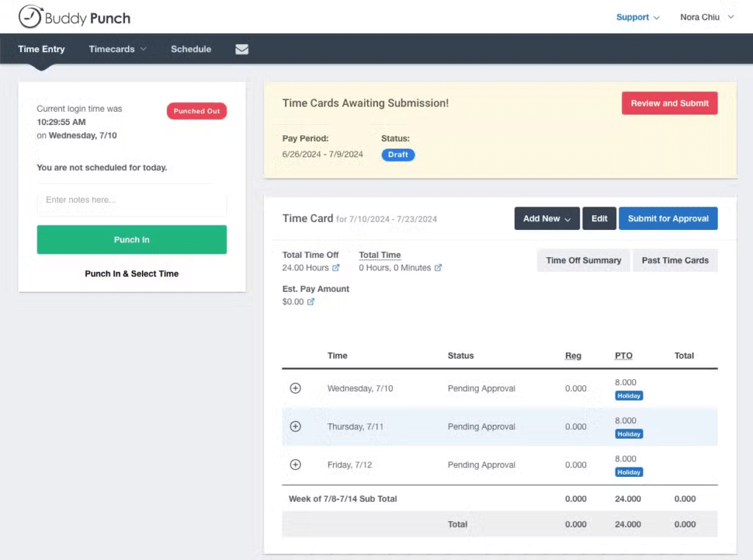The height and width of the screenshot is (560, 753).
Task: Open Est. Pay Amount link icon
Action: click(310, 302)
